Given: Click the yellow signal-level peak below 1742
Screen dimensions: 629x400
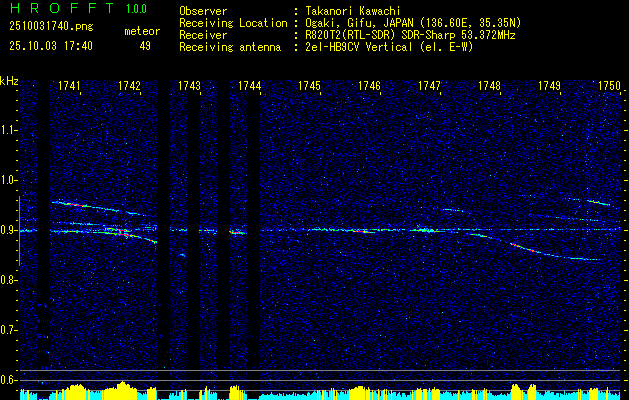Looking at the screenshot, I should pyautogui.click(x=123, y=391).
